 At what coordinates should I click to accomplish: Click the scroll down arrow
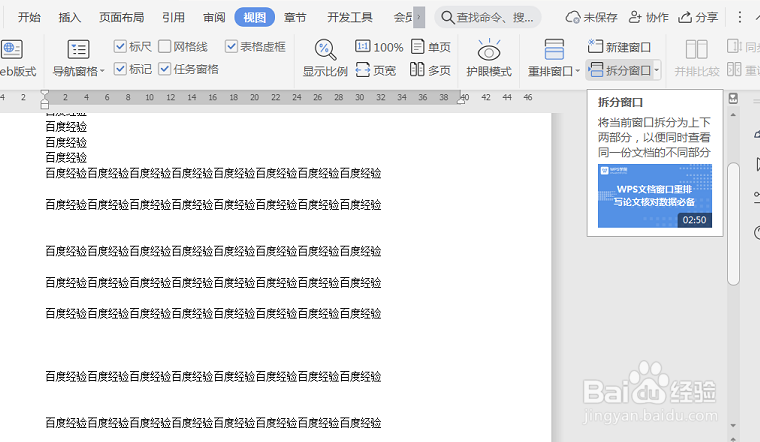coord(733,426)
